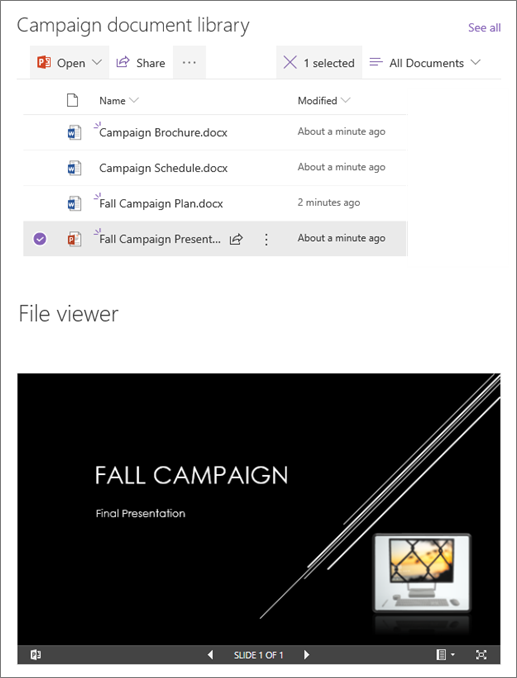This screenshot has width=517, height=678.
Task: Clear selection with the X icon
Action: pyautogui.click(x=290, y=63)
